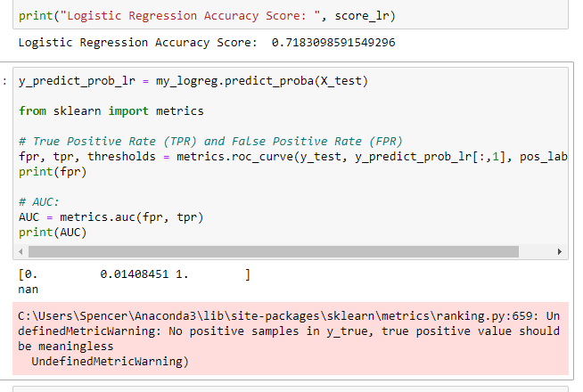Click the Logistic Regression Accuracy Score output
The height and width of the screenshot is (392, 583).
pos(206,42)
